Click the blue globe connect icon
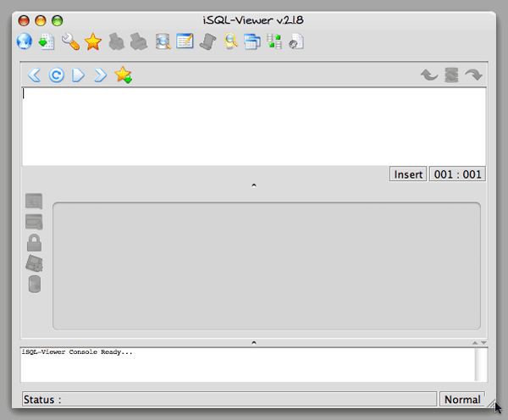This screenshot has width=508, height=420. (x=25, y=41)
